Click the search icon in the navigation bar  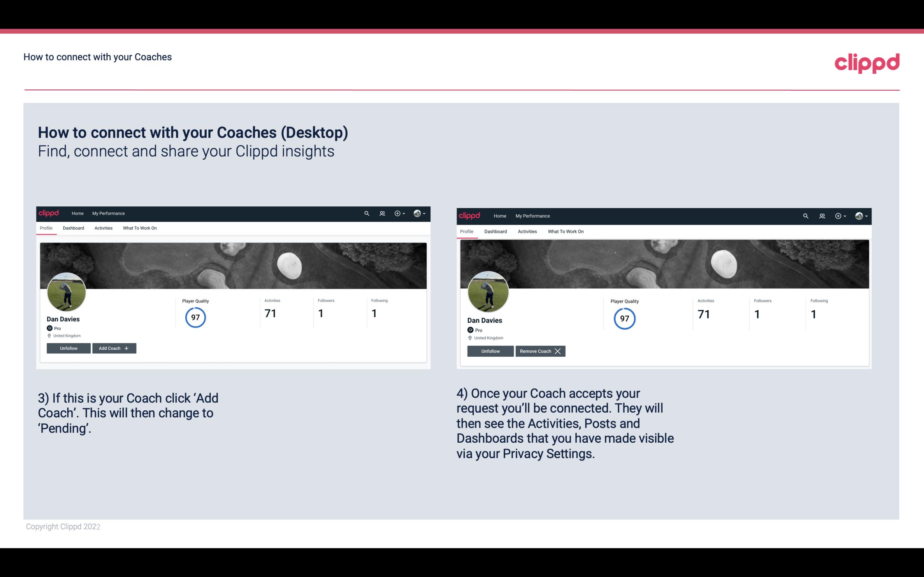coord(367,213)
